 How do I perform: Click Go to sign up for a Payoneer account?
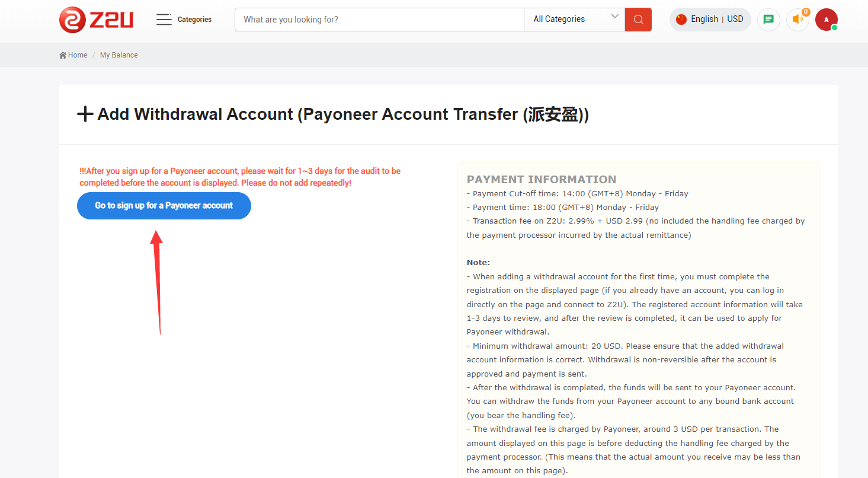(x=164, y=206)
